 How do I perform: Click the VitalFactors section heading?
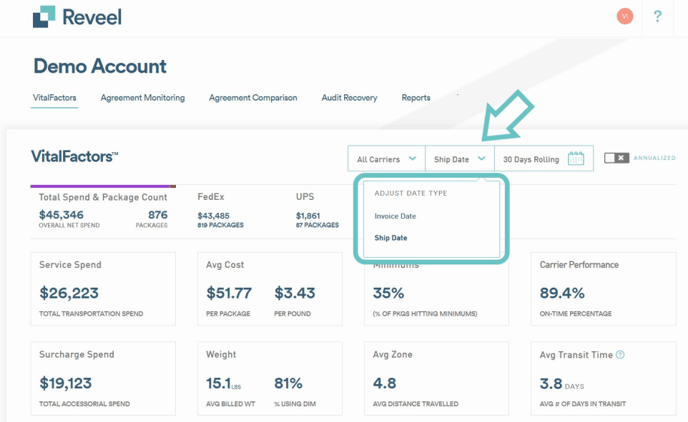pyautogui.click(x=74, y=157)
